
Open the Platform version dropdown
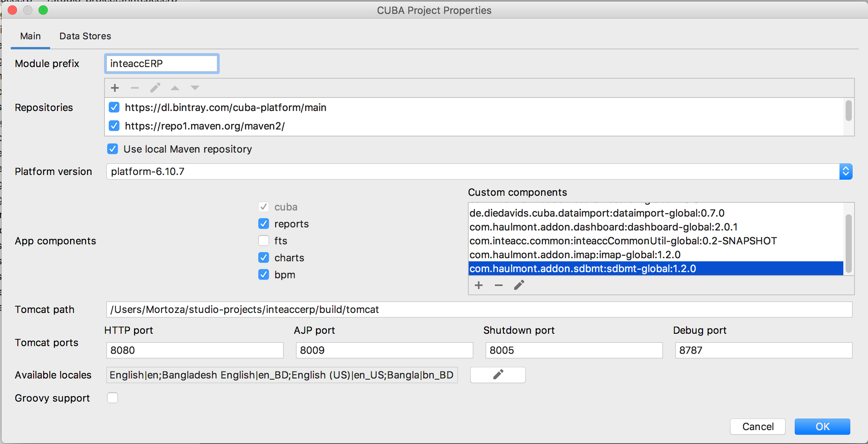[846, 172]
